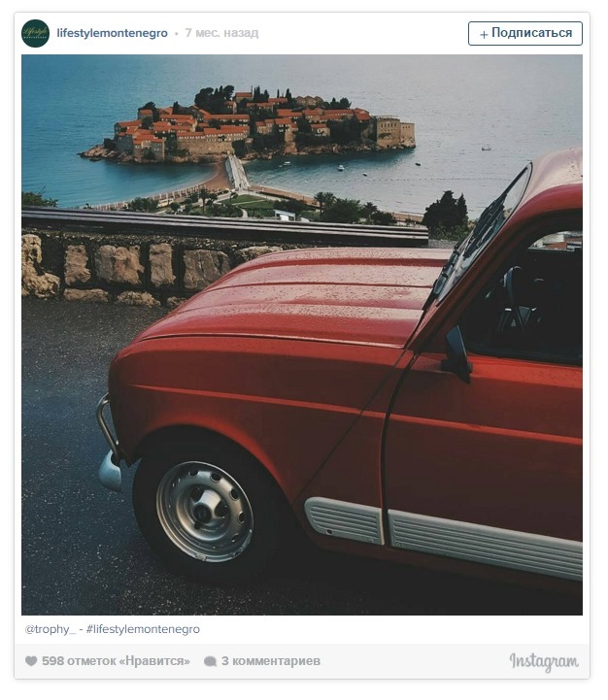Screen dimensions: 608x700
Task: Click the lifestylemontenegro username link
Action: tap(112, 33)
